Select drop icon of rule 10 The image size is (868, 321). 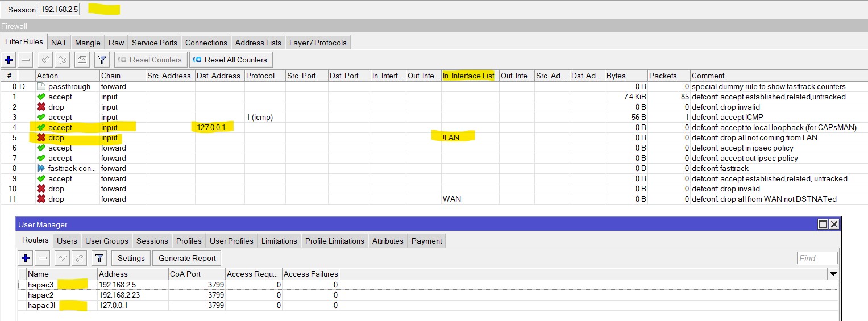click(x=41, y=189)
